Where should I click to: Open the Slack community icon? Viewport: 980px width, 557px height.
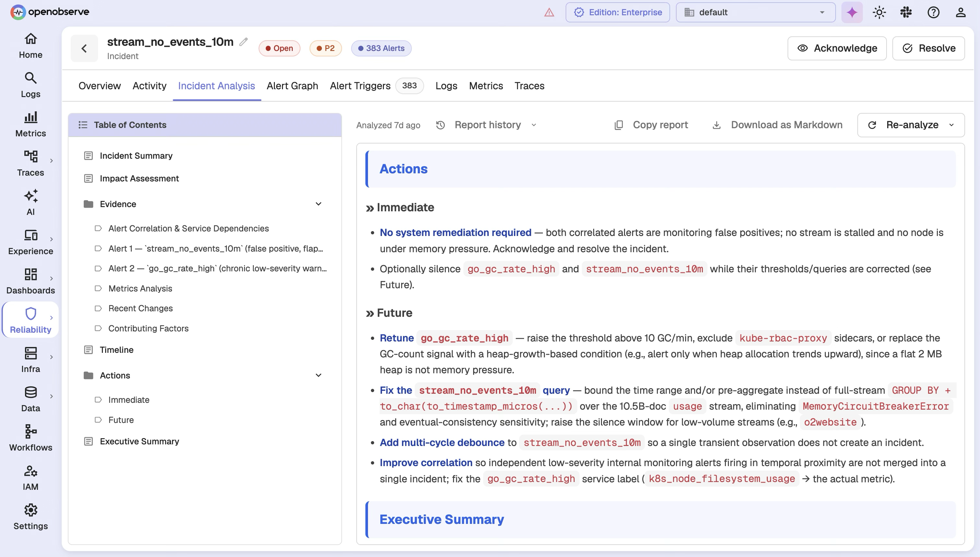point(906,12)
